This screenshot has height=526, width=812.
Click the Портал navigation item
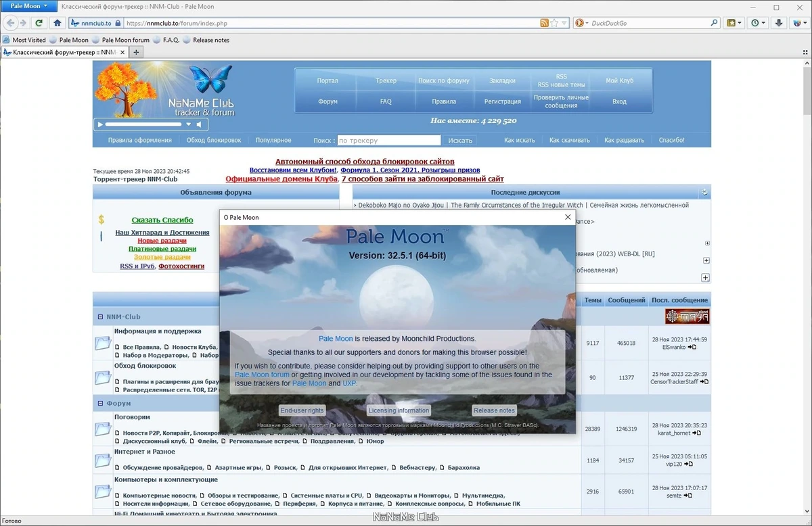click(x=328, y=80)
